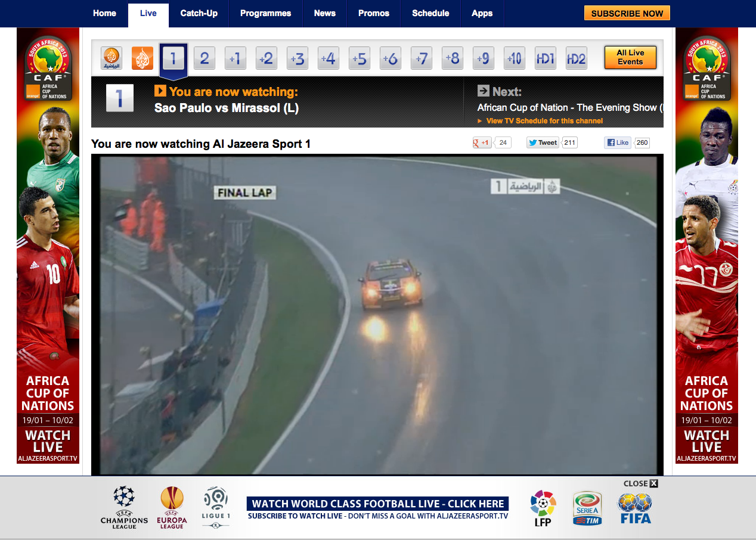756x540 pixels.
Task: Open the Programmes menu
Action: click(266, 13)
